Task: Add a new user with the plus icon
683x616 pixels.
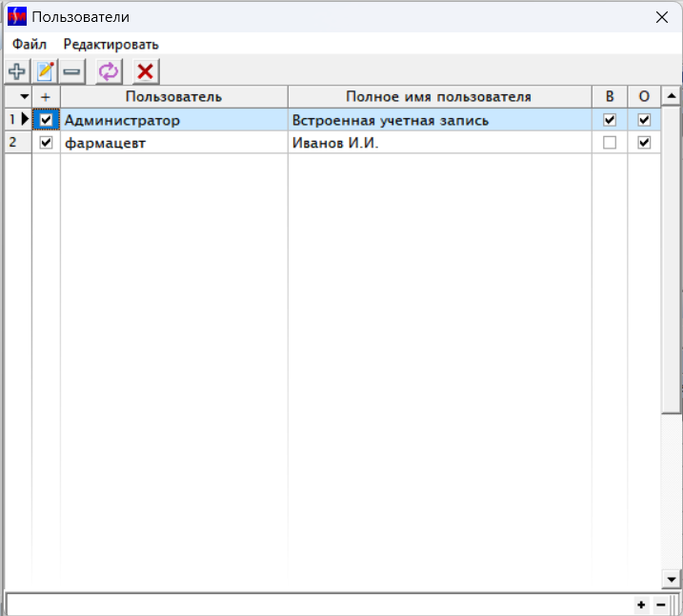Action: coord(17,71)
